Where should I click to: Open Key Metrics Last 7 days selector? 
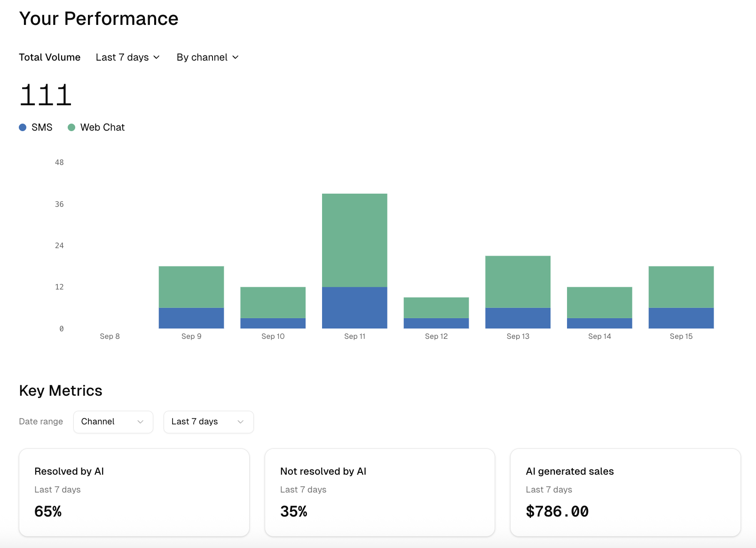[x=208, y=422]
